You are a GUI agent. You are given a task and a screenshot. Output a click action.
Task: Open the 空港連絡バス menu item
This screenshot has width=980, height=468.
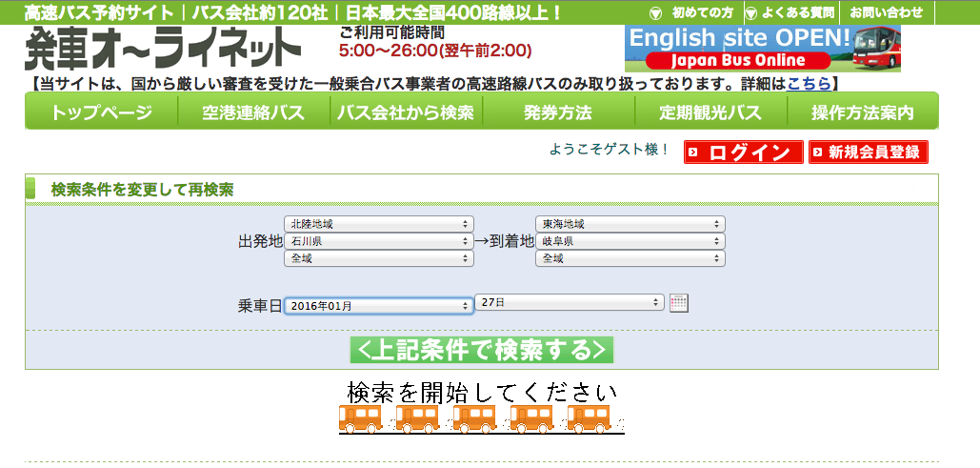253,112
